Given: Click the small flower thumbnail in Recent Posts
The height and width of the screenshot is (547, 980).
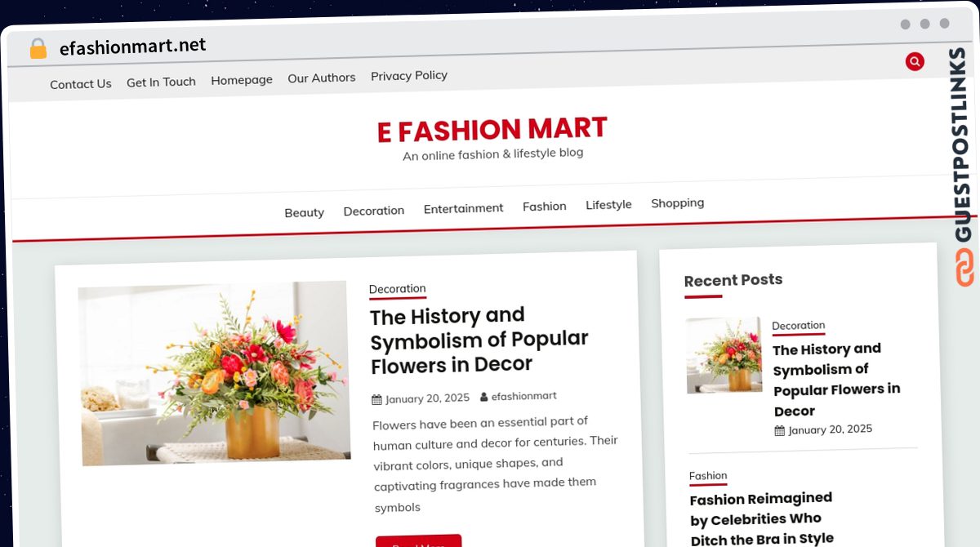Looking at the screenshot, I should point(724,355).
